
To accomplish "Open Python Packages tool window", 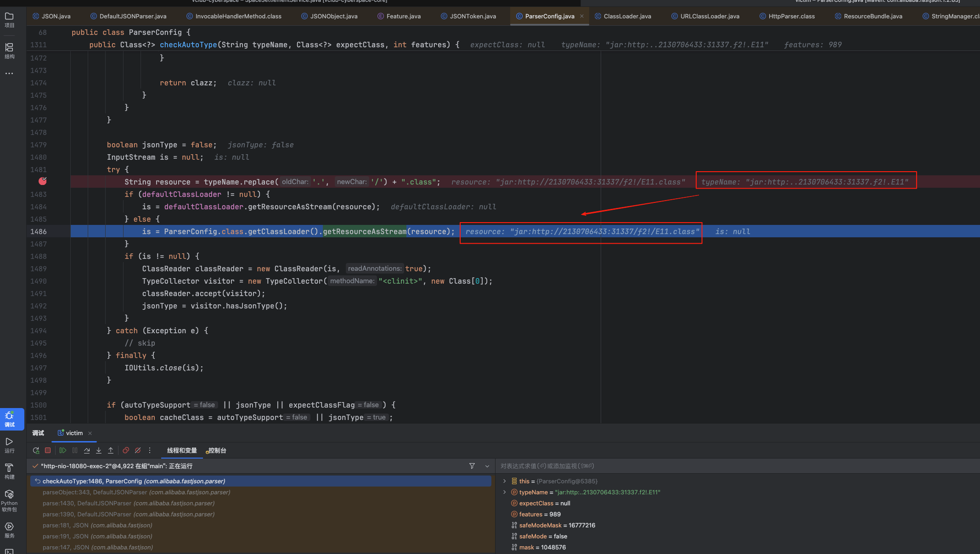I will (9, 500).
